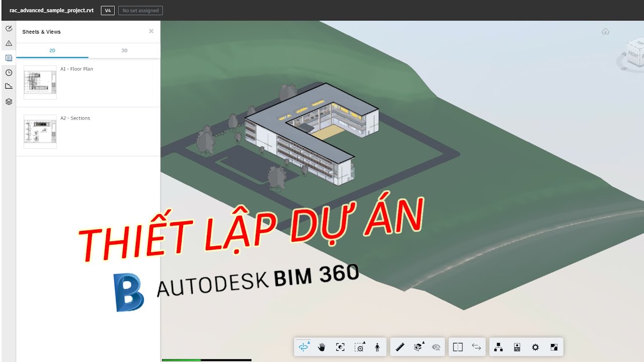The height and width of the screenshot is (362, 644).
Task: Click the No set assigned button
Action: (140, 11)
